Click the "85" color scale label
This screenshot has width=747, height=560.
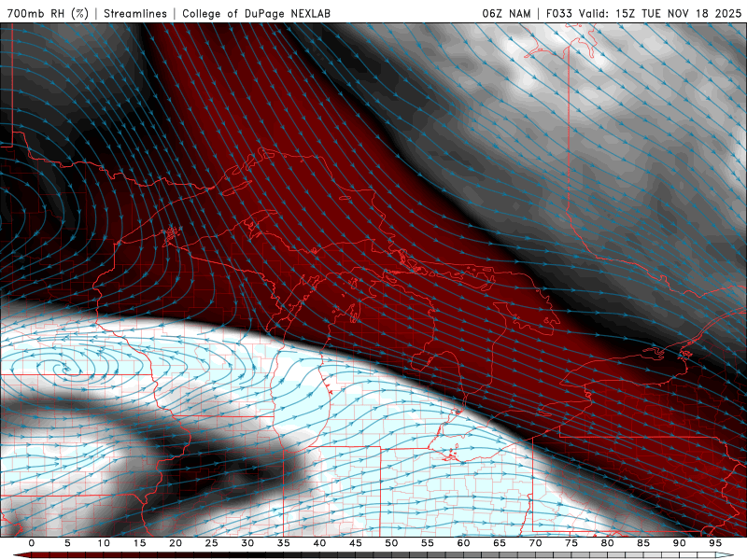click(x=643, y=543)
